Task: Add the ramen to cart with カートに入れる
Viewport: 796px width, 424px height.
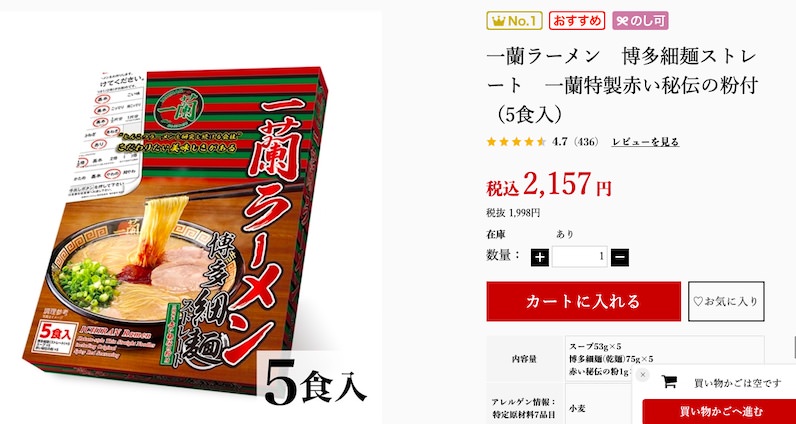Action: [x=583, y=302]
